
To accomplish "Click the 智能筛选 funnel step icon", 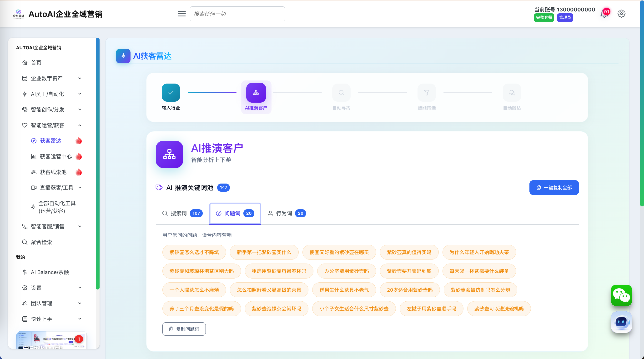I will click(x=427, y=93).
